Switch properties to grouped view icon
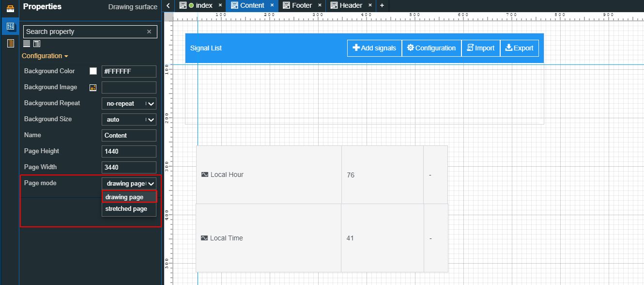The width and height of the screenshot is (644, 285). pyautogui.click(x=37, y=44)
